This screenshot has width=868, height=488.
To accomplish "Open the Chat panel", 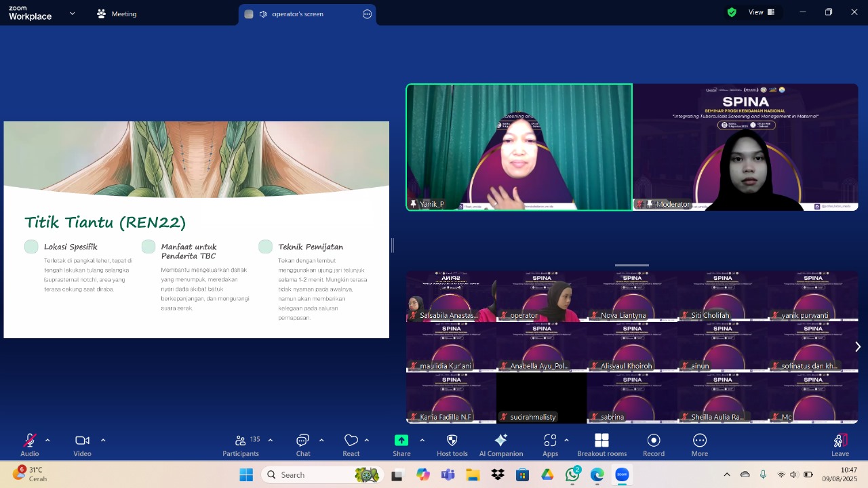I will pos(303,445).
